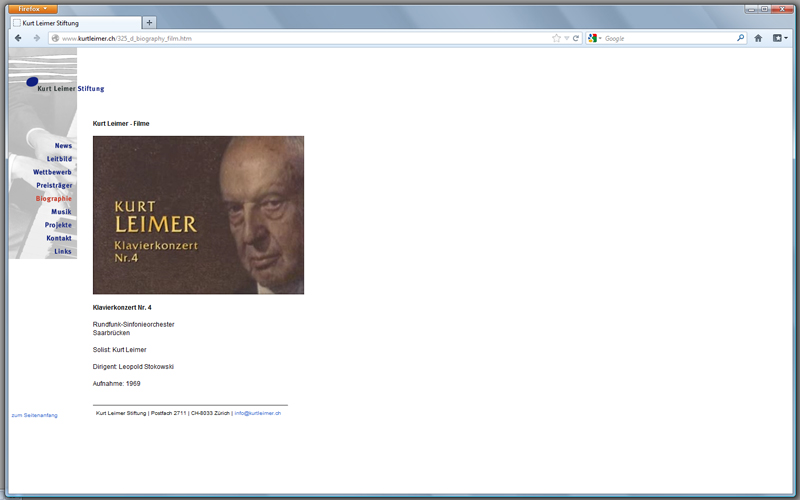Viewport: 800px width, 500px height.
Task: Open the Biographie menu item
Action: [x=53, y=199]
